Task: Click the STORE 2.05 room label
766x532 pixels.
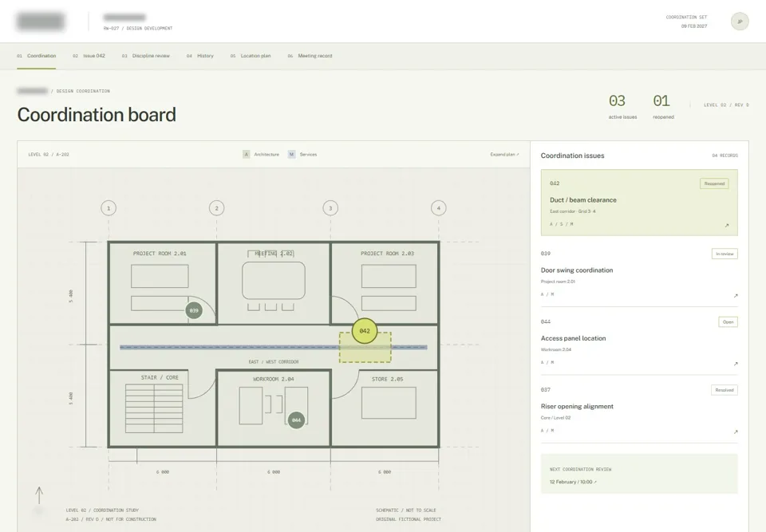Action: point(388,379)
